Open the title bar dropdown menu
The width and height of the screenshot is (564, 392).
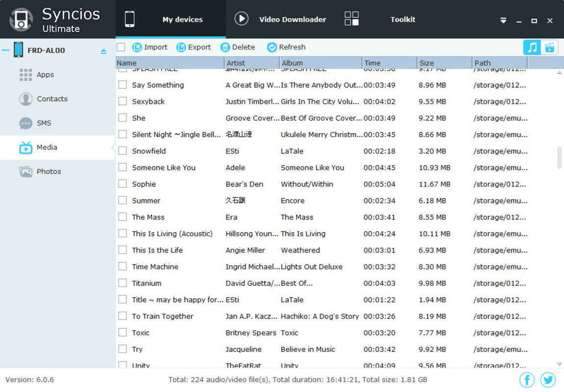point(503,21)
